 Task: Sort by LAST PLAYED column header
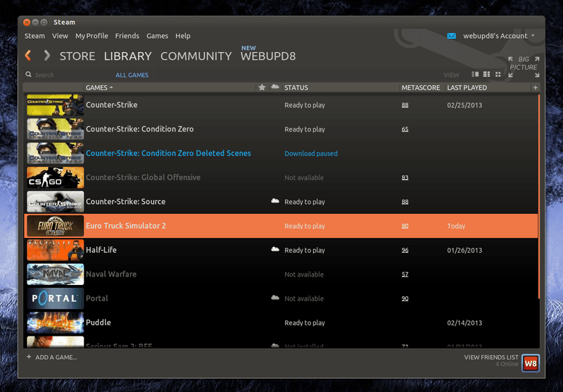point(467,87)
